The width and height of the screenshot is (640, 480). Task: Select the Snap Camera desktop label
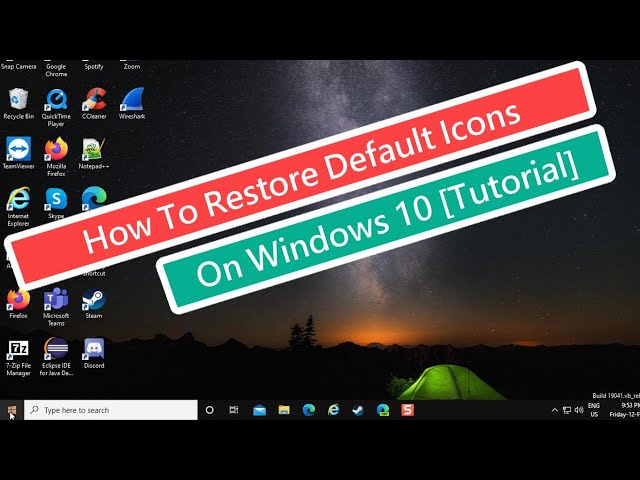point(18,67)
